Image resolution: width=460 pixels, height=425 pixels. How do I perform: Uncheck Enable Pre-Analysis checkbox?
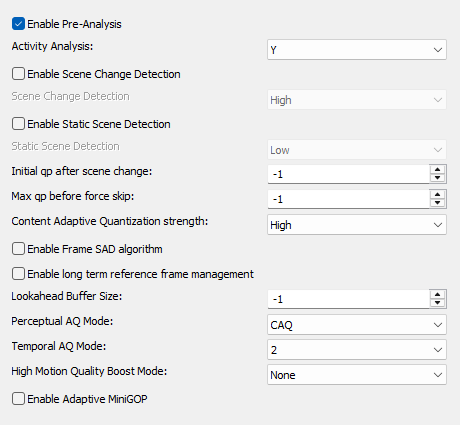(18, 24)
